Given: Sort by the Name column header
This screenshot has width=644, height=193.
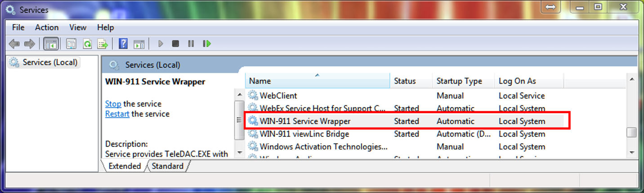Looking at the screenshot, I should point(318,81).
